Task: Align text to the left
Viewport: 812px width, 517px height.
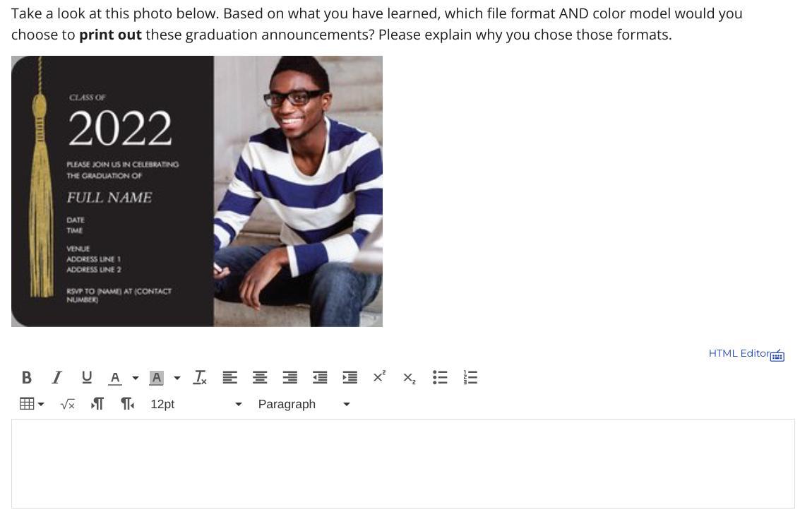Action: pyautogui.click(x=230, y=378)
